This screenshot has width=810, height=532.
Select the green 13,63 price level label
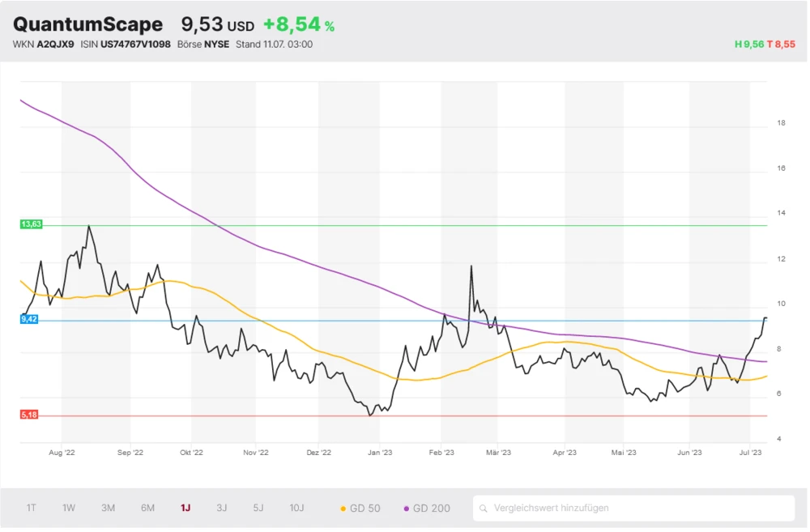[30, 223]
